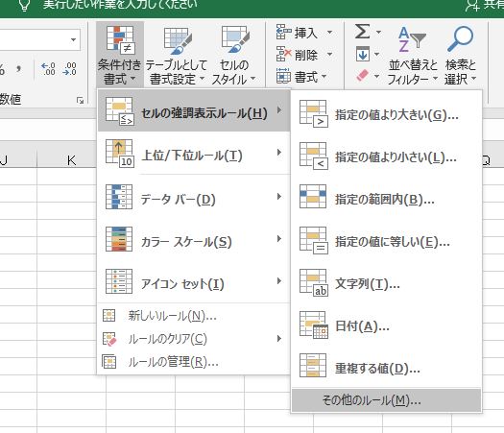Choose 重複する値(D)... rule
The width and height of the screenshot is (504, 433).
386,367
